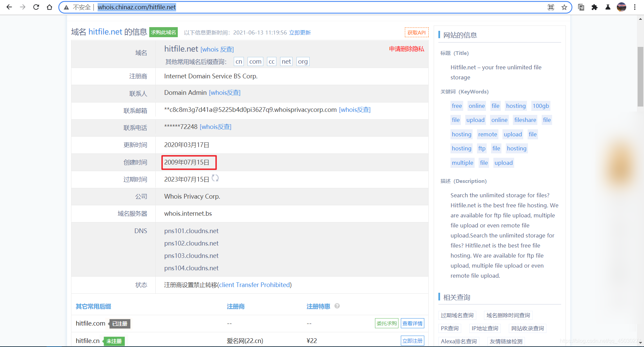The width and height of the screenshot is (644, 347).
Task: Reload the page with the refresh icon
Action: click(36, 7)
